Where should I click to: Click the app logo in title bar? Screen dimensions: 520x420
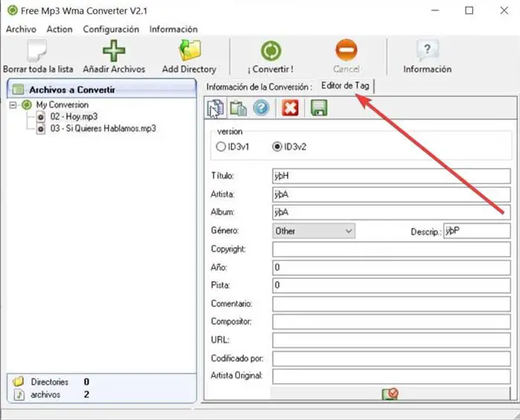click(x=13, y=10)
